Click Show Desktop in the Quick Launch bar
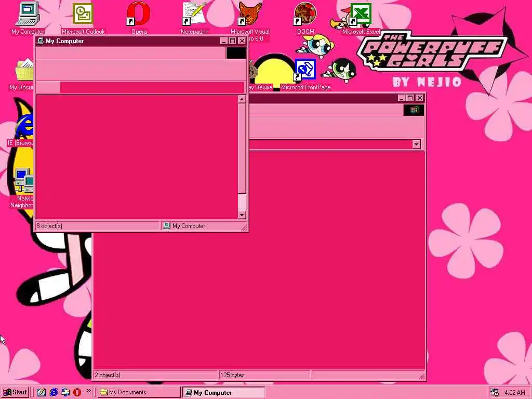This screenshot has height=399, width=532. coord(41,392)
